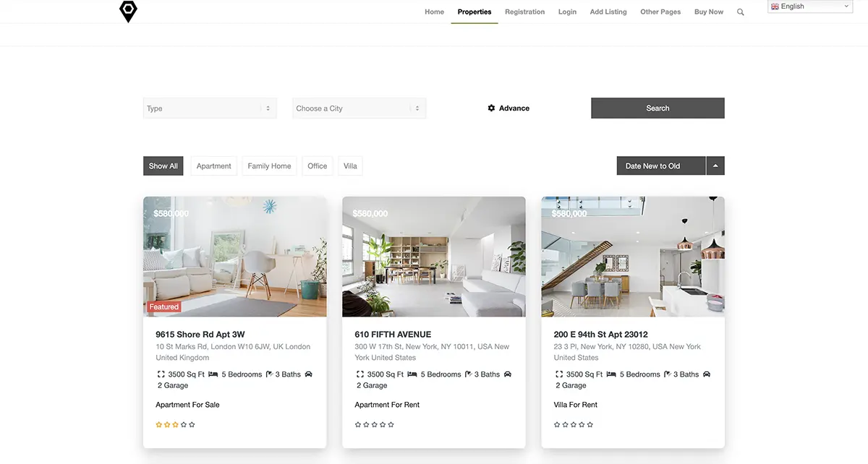Open the Other Pages menu
868x464 pixels.
(660, 12)
